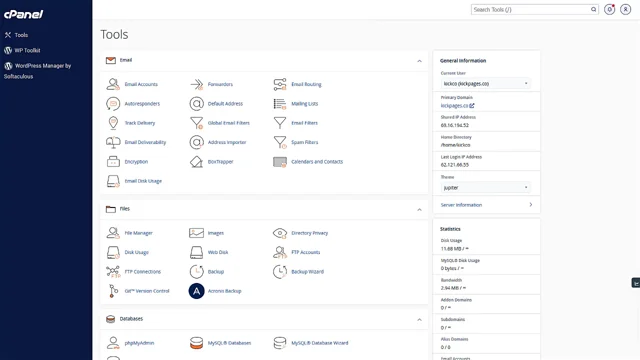Open the Email Accounts icon
Viewport: 640px width, 360px height.
[x=113, y=84]
